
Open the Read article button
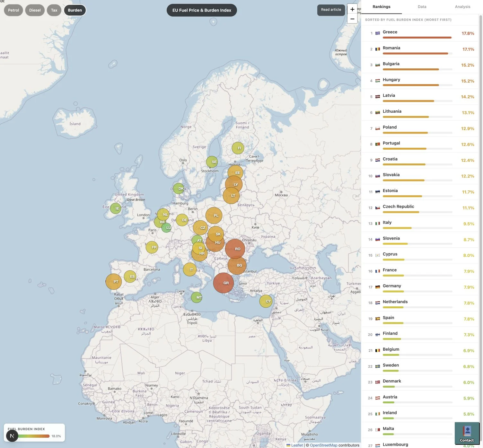pyautogui.click(x=331, y=10)
